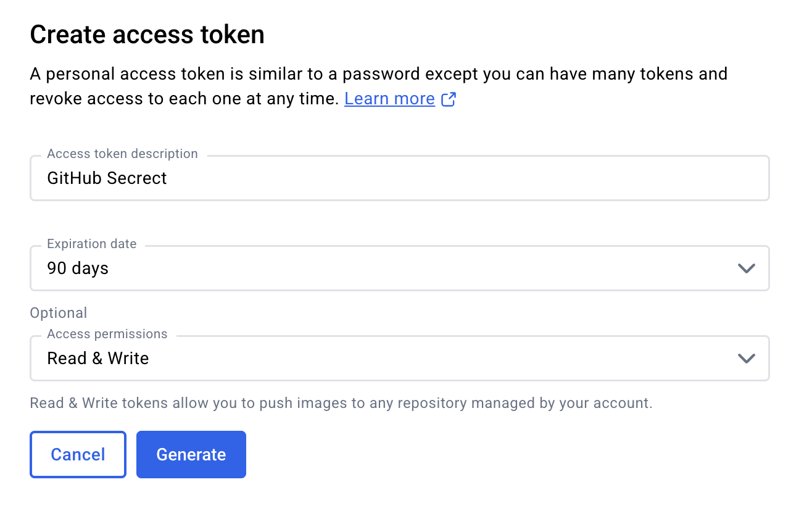Viewport: 812px width, 511px height.
Task: Click the Read & Write tokens helper text
Action: click(341, 404)
